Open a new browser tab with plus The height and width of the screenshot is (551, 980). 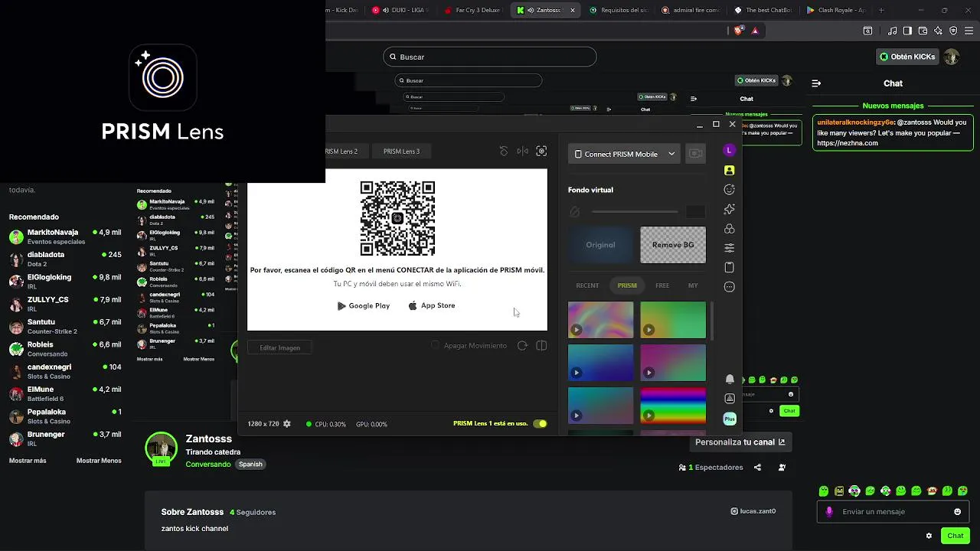(881, 11)
